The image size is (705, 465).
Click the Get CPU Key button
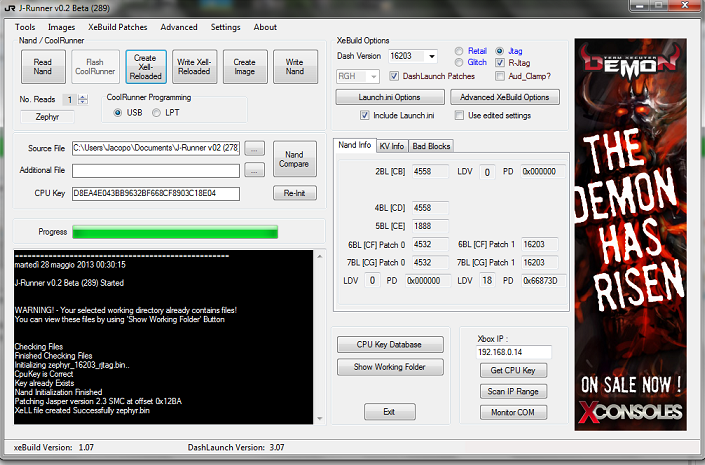(x=513, y=371)
